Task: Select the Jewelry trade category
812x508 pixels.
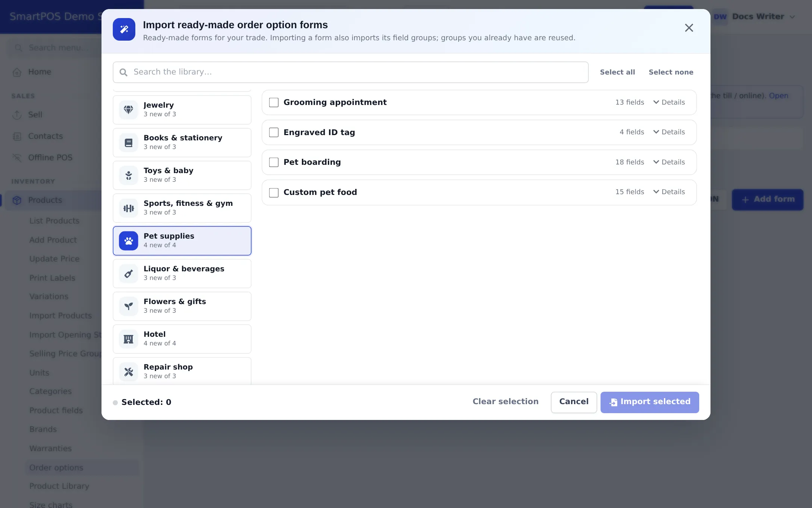Action: click(x=182, y=110)
